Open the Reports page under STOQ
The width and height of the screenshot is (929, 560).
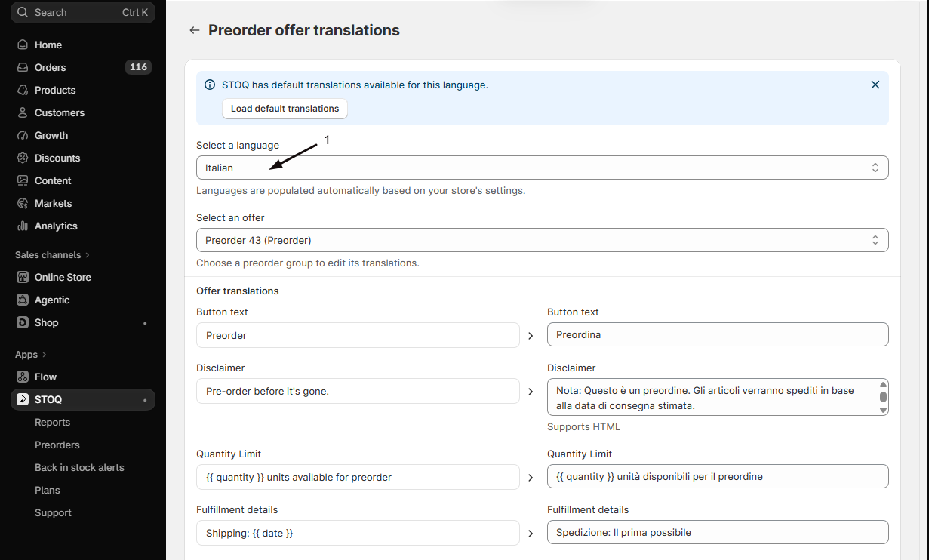[x=52, y=422]
